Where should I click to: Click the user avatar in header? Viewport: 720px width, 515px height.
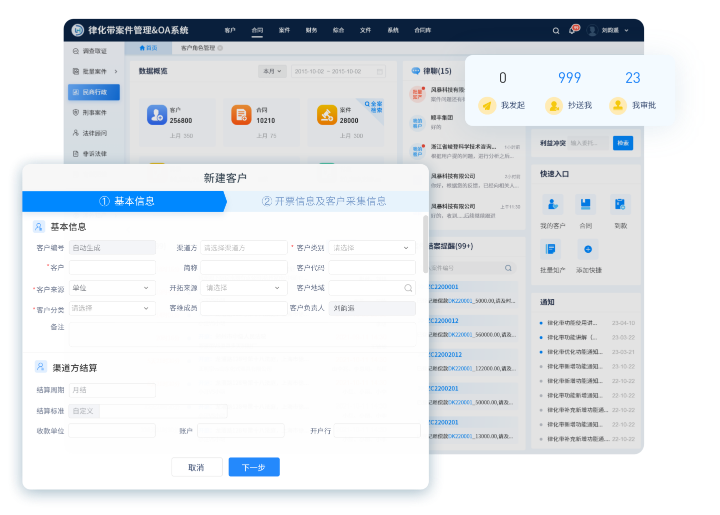tap(592, 30)
